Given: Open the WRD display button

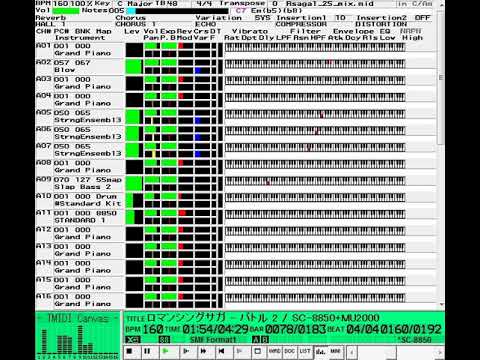Looking at the screenshot, I should point(275,351).
